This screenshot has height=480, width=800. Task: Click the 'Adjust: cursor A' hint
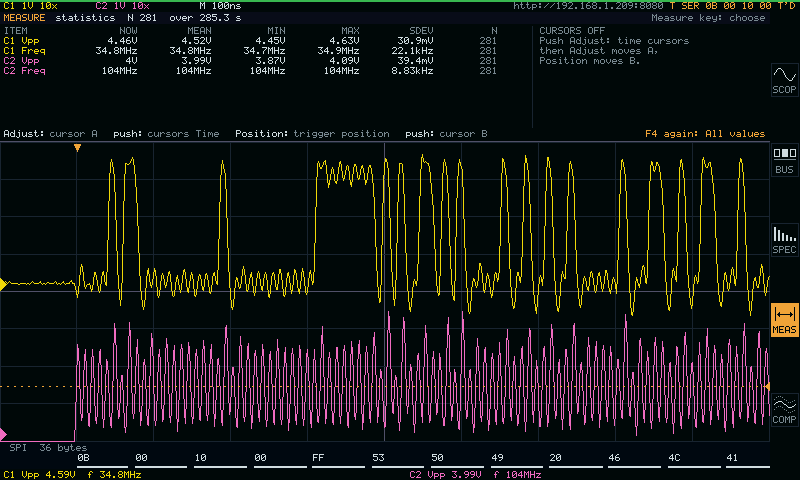click(x=51, y=134)
